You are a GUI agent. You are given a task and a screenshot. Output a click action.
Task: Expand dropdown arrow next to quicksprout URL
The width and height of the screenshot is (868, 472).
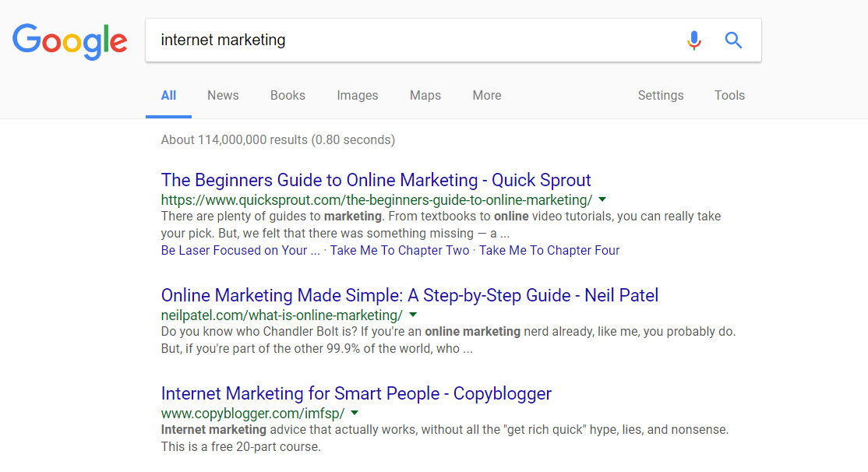coord(602,199)
